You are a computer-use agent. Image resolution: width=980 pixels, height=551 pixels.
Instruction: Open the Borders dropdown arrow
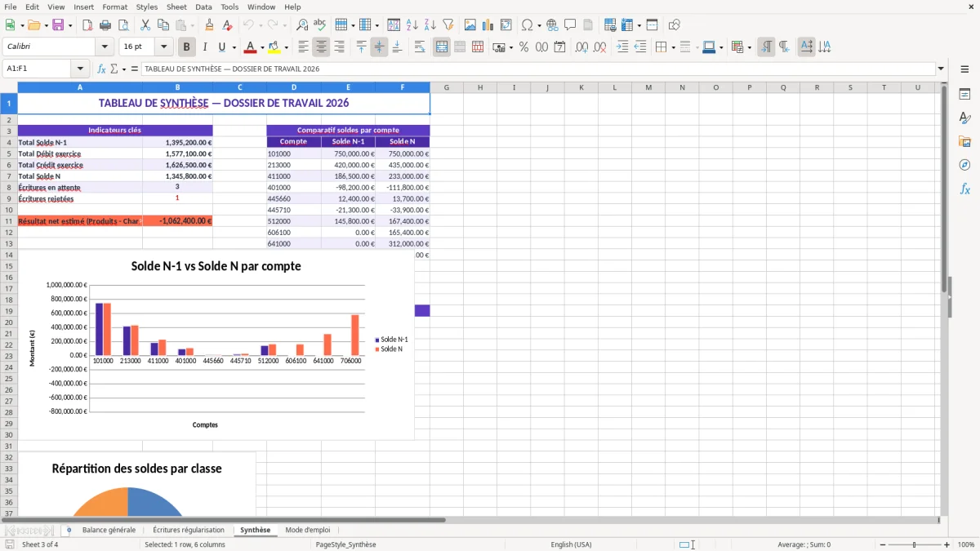click(673, 47)
